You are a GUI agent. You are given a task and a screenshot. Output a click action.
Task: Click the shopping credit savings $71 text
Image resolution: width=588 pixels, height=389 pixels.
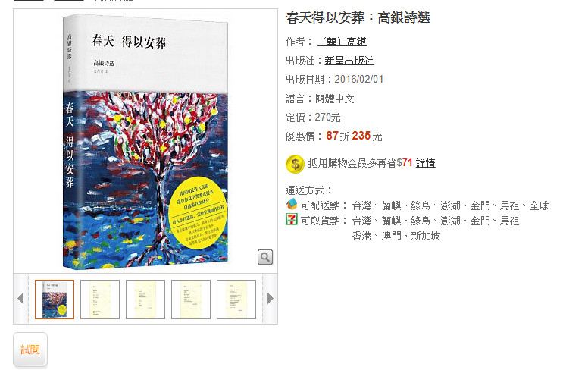[x=405, y=163]
